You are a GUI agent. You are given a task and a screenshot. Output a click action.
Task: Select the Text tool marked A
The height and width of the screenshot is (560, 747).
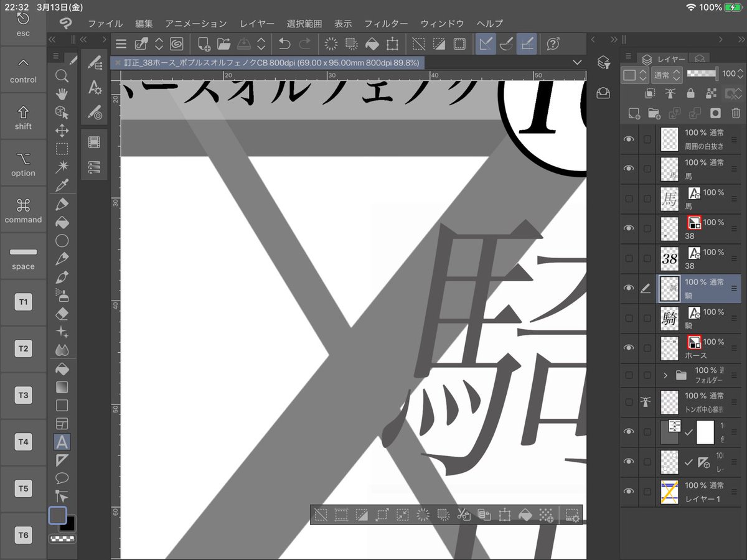pos(62,442)
